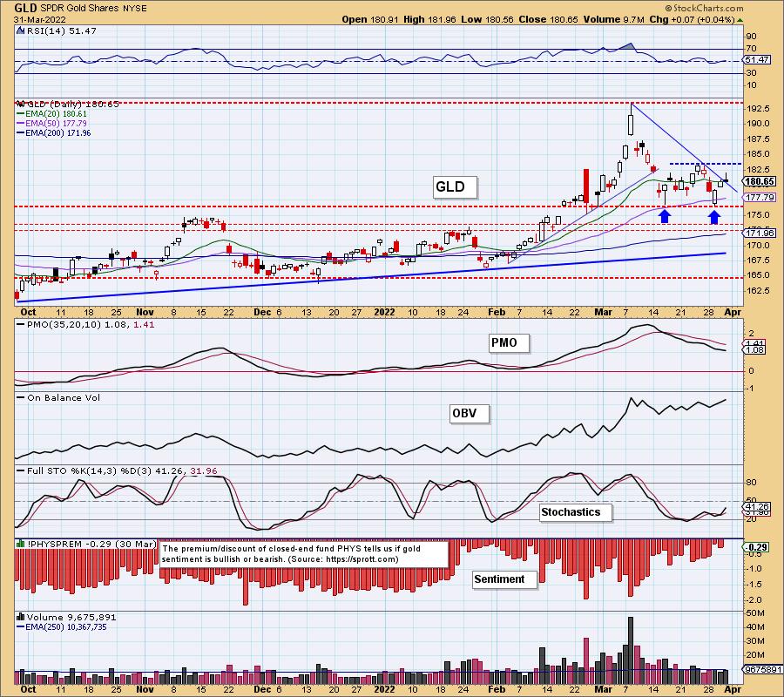Click the Low 180.56 value
The image size is (784, 697).
coord(488,19)
